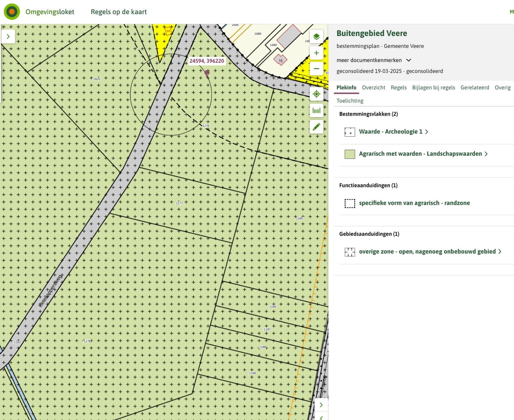Click the map location pin marker
The height and width of the screenshot is (420, 514).
coord(207,72)
